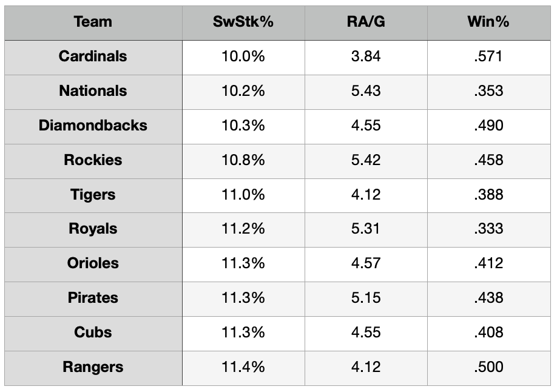Screen dimensions: 557x392
Task: Click the Orioles team cell
Action: (93, 263)
